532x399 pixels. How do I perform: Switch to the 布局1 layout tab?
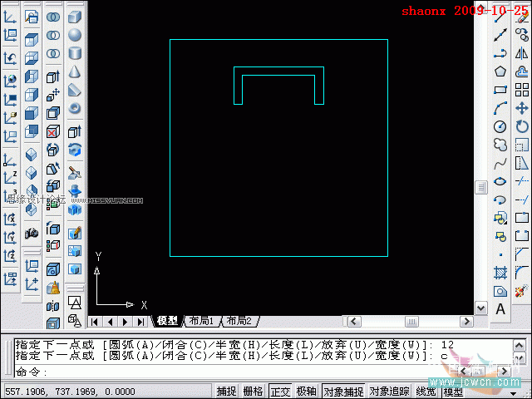click(x=201, y=321)
